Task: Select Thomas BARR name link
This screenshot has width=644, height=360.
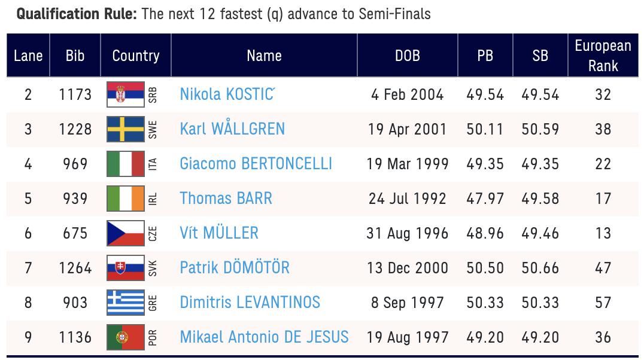Action: tap(226, 199)
